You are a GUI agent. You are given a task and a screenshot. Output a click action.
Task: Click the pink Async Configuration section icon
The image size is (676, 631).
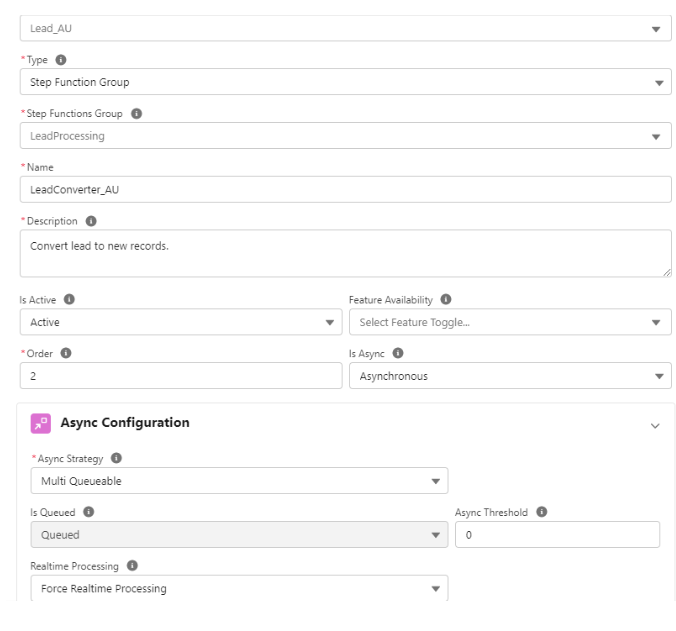[41, 423]
